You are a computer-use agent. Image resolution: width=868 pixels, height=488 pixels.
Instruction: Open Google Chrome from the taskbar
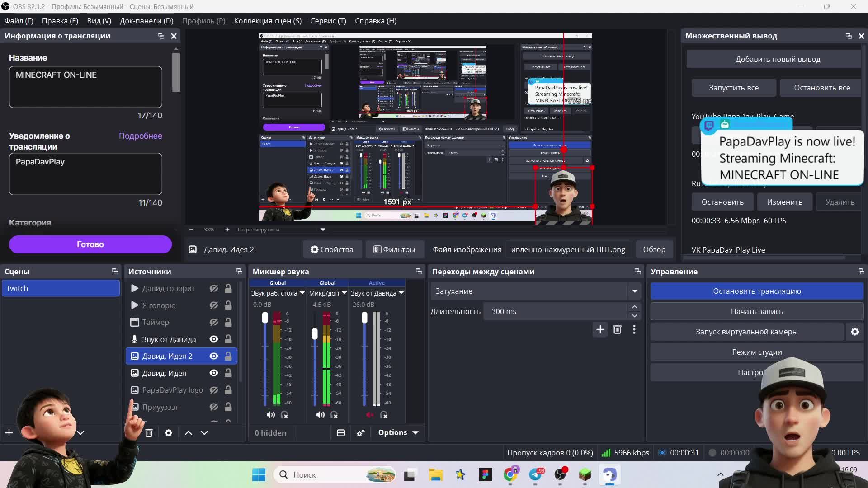click(510, 474)
